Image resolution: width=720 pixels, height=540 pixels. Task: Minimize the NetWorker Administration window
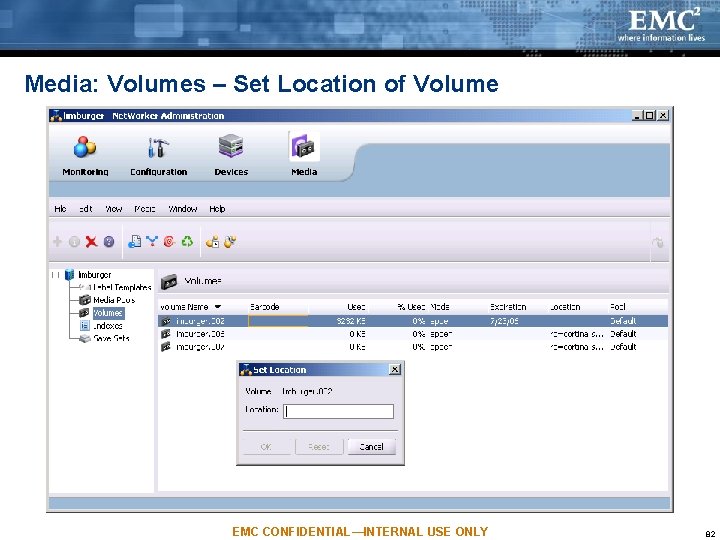637,115
